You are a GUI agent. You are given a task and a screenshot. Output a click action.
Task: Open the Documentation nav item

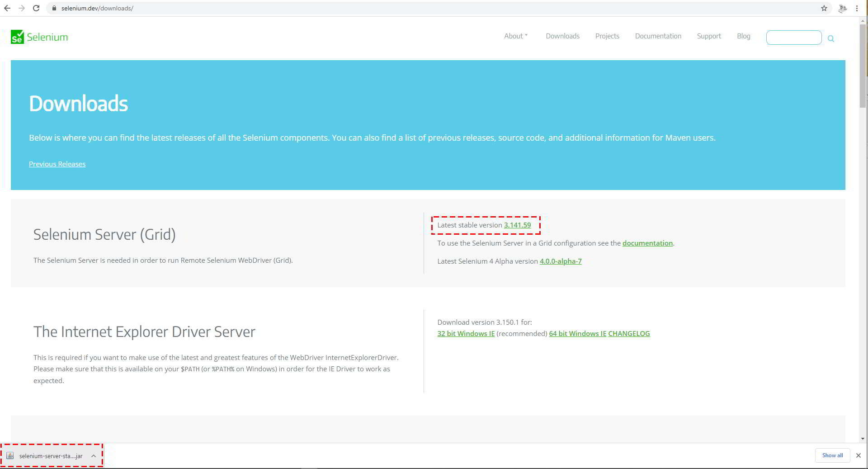[x=658, y=36]
